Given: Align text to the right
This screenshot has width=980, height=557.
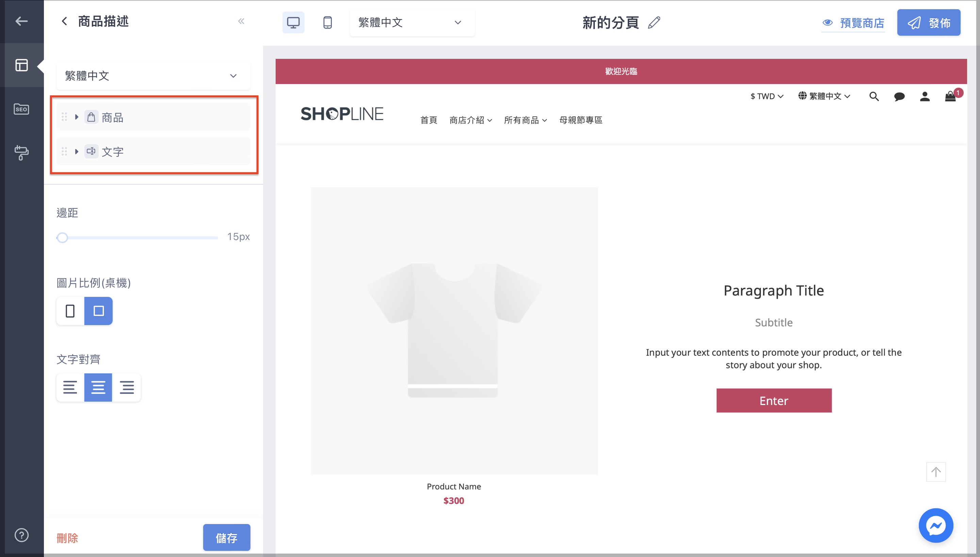Looking at the screenshot, I should pyautogui.click(x=127, y=387).
